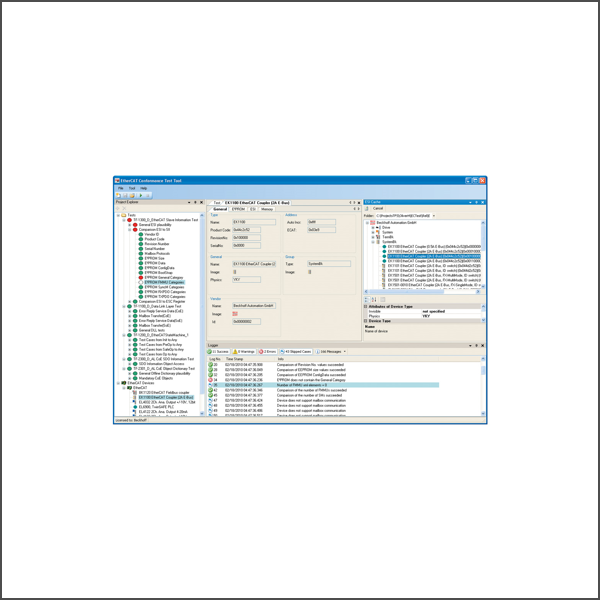This screenshot has width=600, height=600.
Task: Select the SDO Information Object Access item
Action: pyautogui.click(x=161, y=364)
